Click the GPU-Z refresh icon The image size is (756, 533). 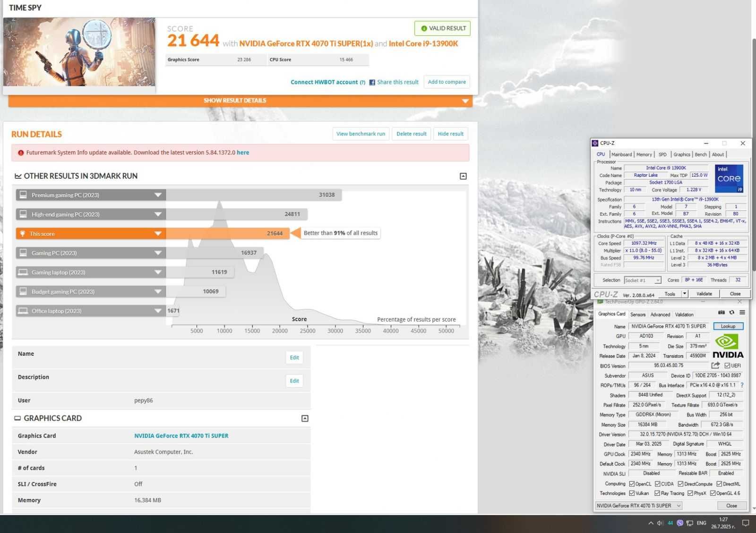tap(731, 313)
